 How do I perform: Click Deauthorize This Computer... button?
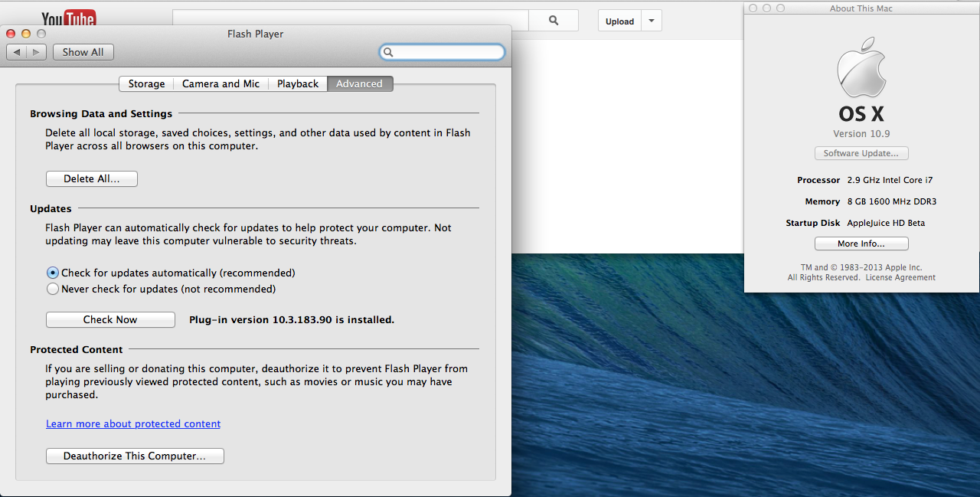135,456
